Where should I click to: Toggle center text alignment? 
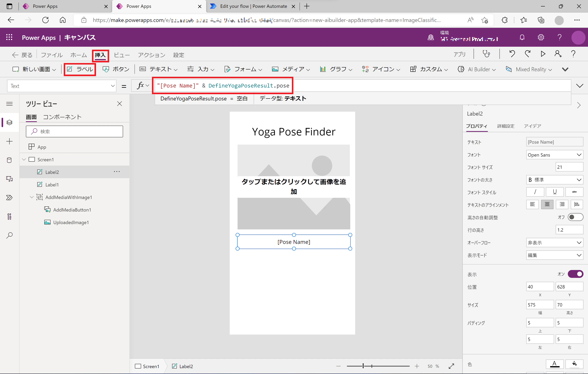pos(547,204)
